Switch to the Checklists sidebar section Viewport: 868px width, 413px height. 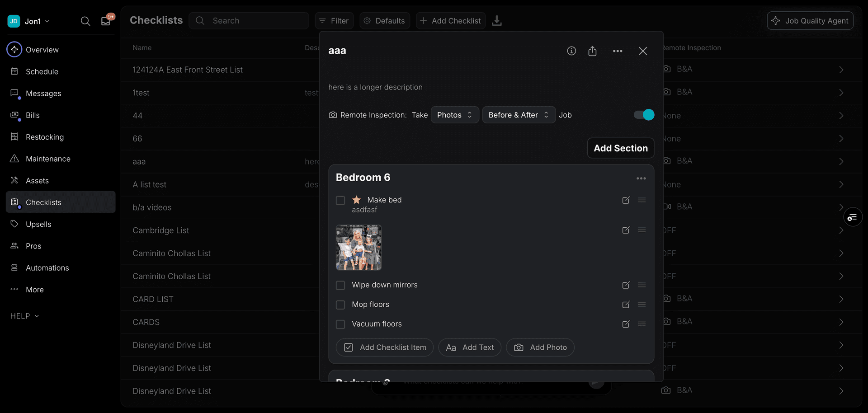pyautogui.click(x=43, y=202)
